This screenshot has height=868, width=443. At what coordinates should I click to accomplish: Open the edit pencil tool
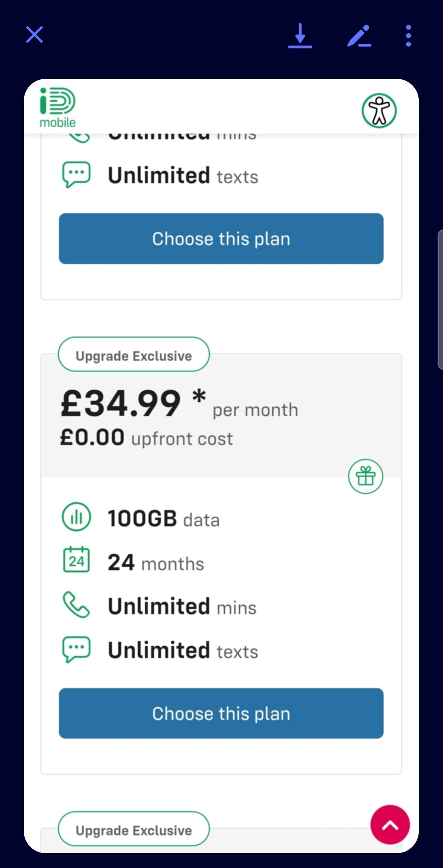pos(359,36)
